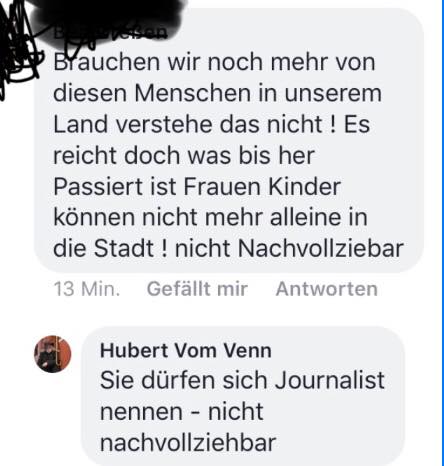This screenshot has width=444, height=466.
Task: Like the comment via Gefällt mir
Action: tap(197, 289)
